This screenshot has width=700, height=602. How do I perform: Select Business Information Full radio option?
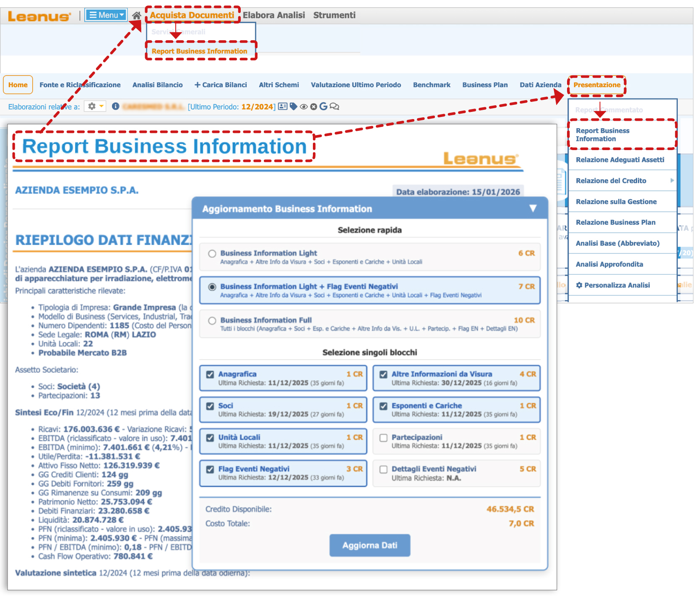212,321
